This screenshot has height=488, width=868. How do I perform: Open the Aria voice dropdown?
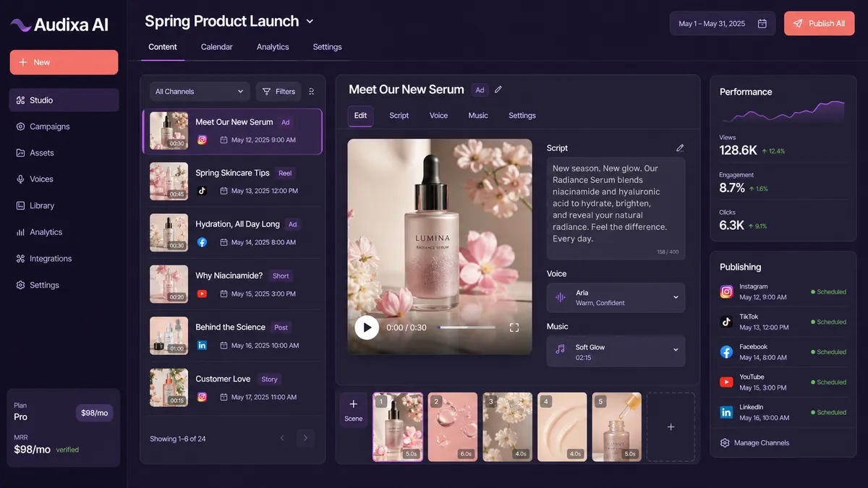tap(616, 298)
